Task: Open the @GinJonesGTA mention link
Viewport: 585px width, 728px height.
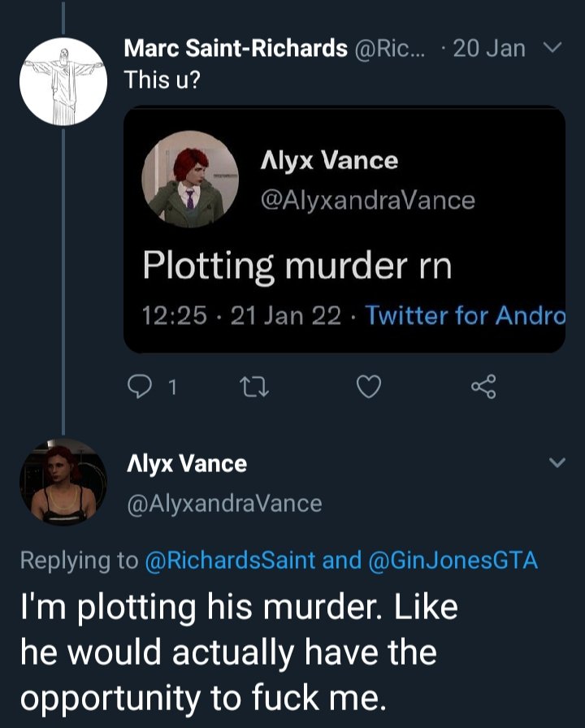Action: point(454,561)
